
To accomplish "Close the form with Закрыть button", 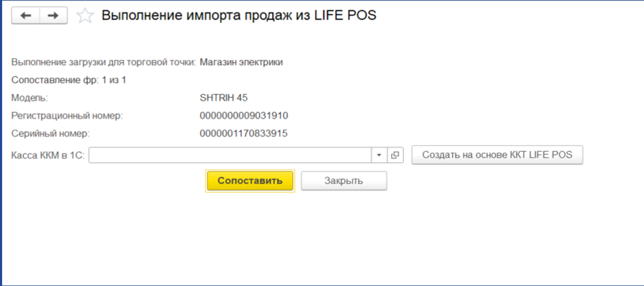I will point(344,180).
